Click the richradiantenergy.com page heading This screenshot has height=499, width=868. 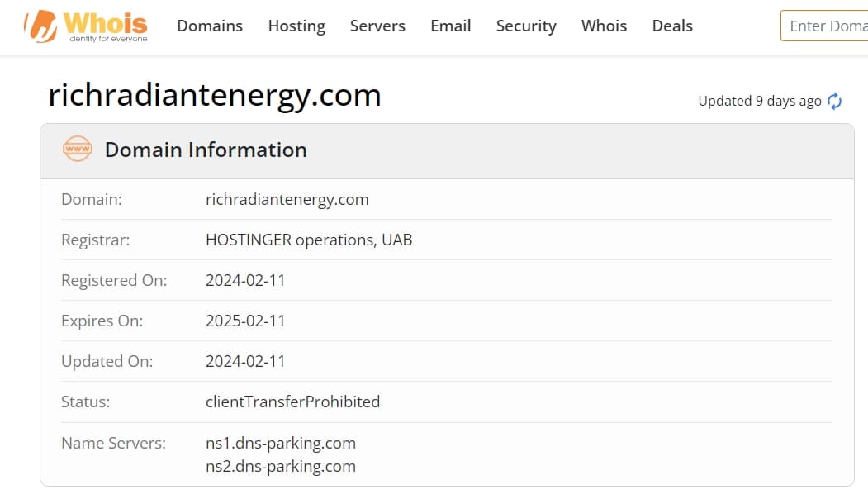point(215,95)
